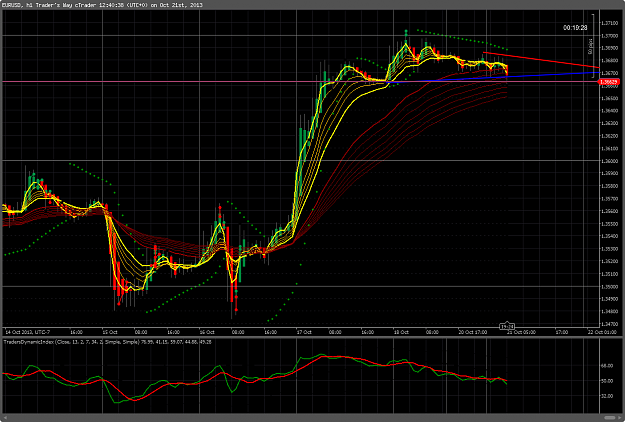Screen dimensions: 625x422
Task: Click the 68.00 level on the indicator scale
Action: click(609, 365)
